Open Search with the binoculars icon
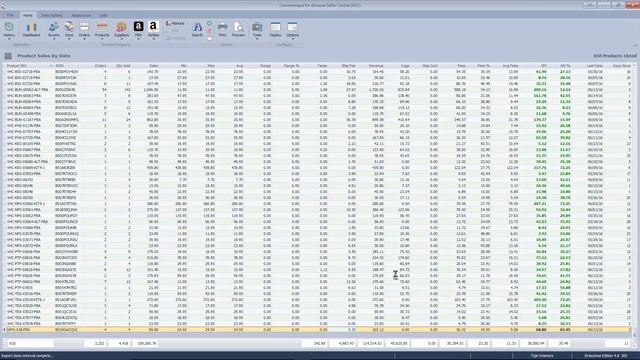Image resolution: width=640 pixels, height=360 pixels. (x=197, y=30)
